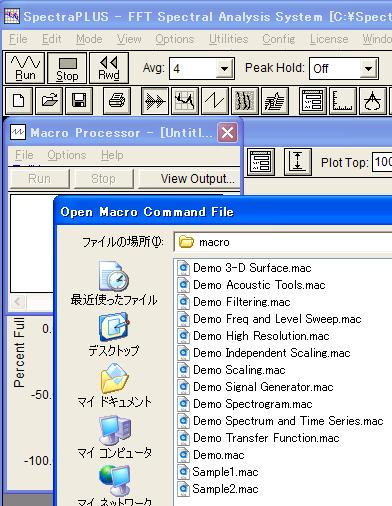Go to My Documents location shortcut
Viewport: 392px width, 506px height.
pyautogui.click(x=114, y=386)
